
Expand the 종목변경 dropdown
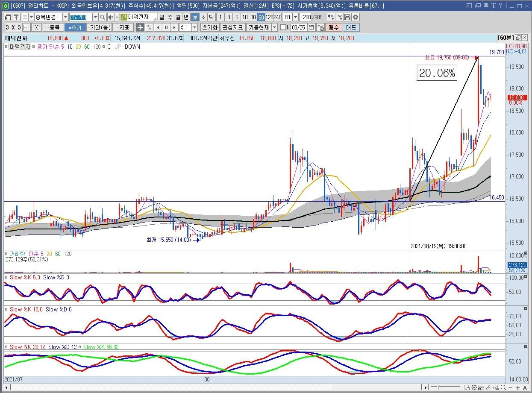pos(65,17)
